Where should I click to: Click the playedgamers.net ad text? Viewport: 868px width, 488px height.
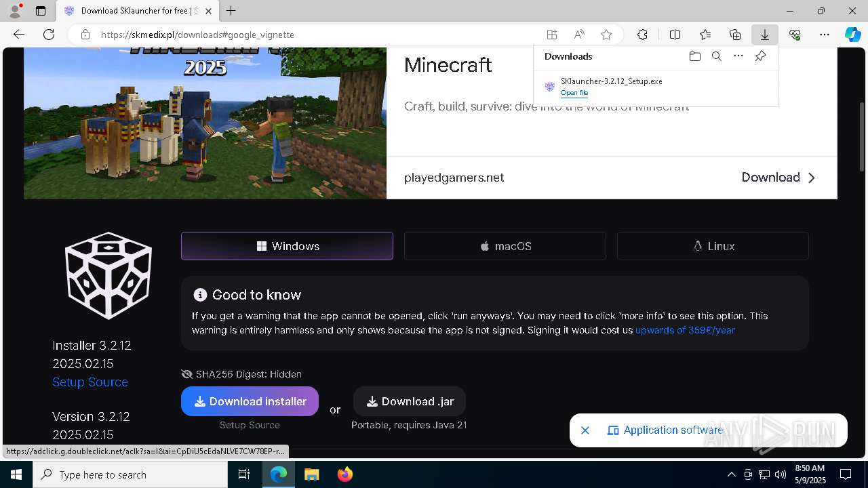click(454, 178)
